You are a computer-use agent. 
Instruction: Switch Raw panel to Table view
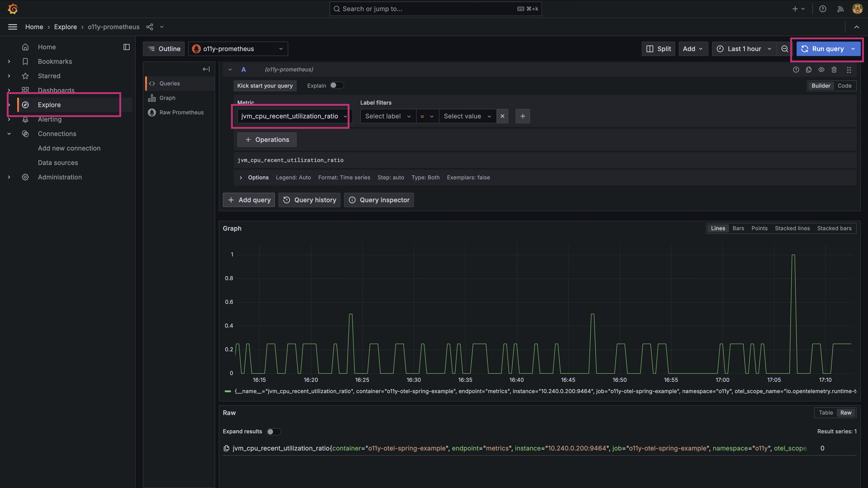coord(826,413)
